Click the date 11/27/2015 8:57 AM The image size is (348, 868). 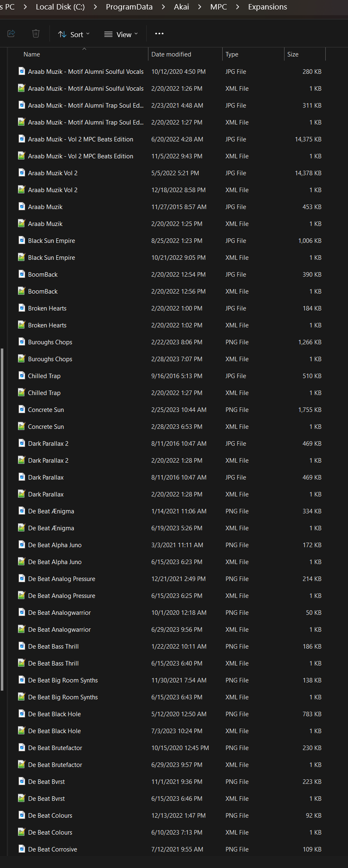(x=179, y=207)
